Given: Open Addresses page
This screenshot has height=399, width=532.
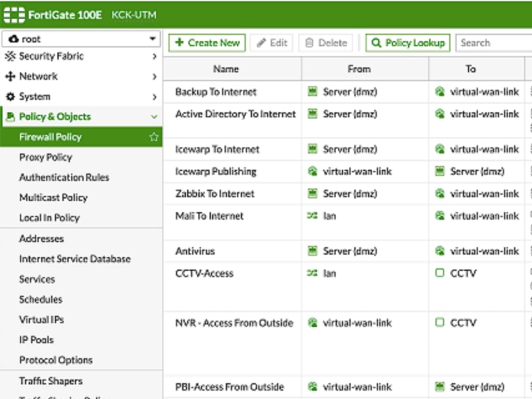Looking at the screenshot, I should click(x=41, y=238).
